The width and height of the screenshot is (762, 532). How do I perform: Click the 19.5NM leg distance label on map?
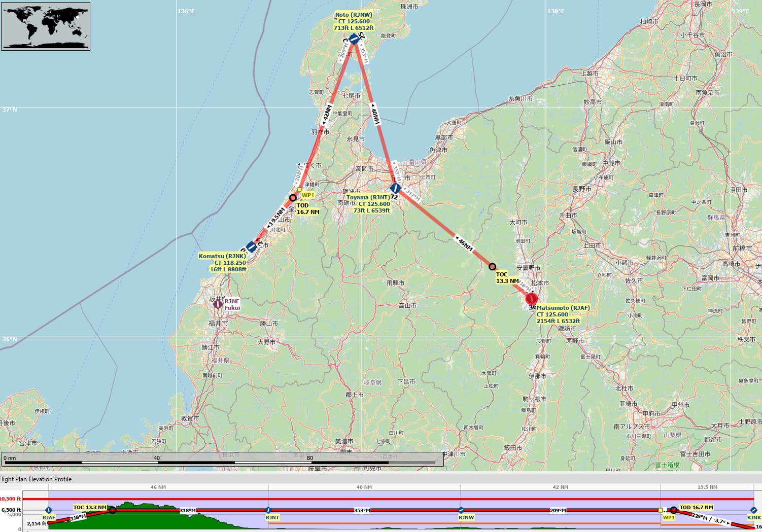point(276,219)
